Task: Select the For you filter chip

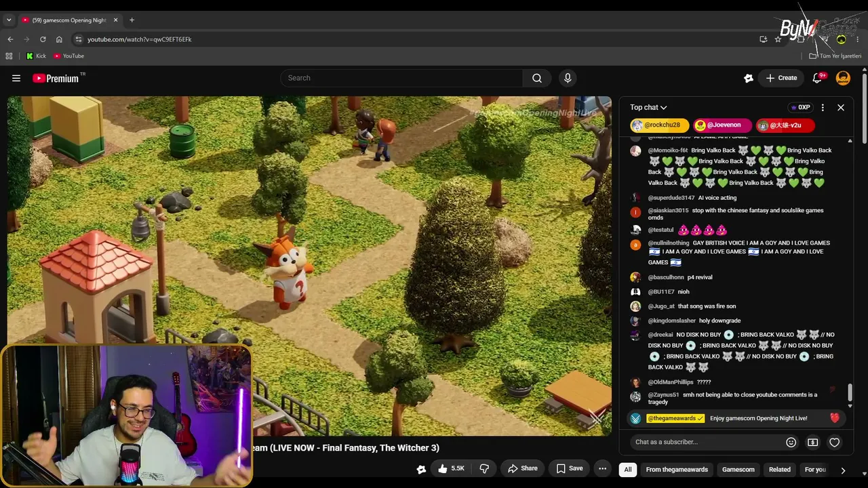Action: tap(815, 469)
